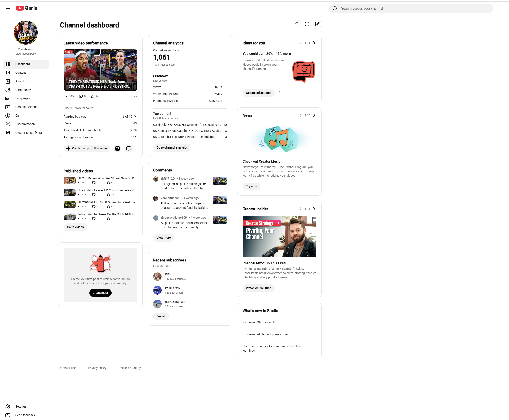Open Creator Music [Beta] in sidebar
Image resolution: width=509 pixels, height=420 pixels.
click(x=26, y=133)
